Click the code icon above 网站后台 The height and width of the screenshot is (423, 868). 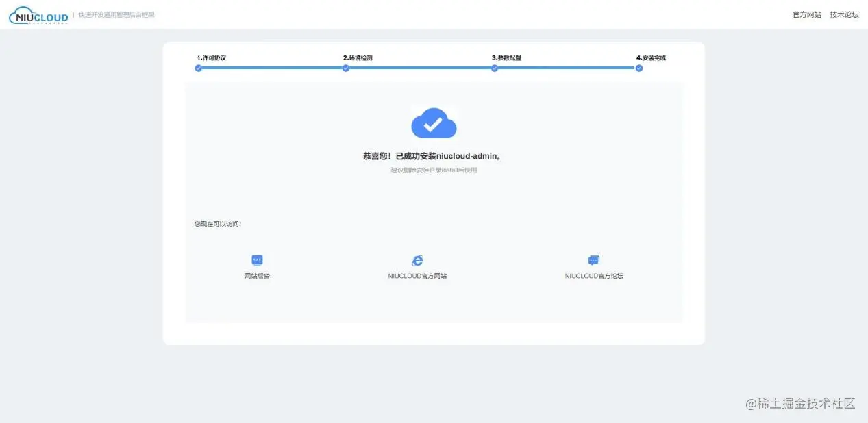(257, 260)
